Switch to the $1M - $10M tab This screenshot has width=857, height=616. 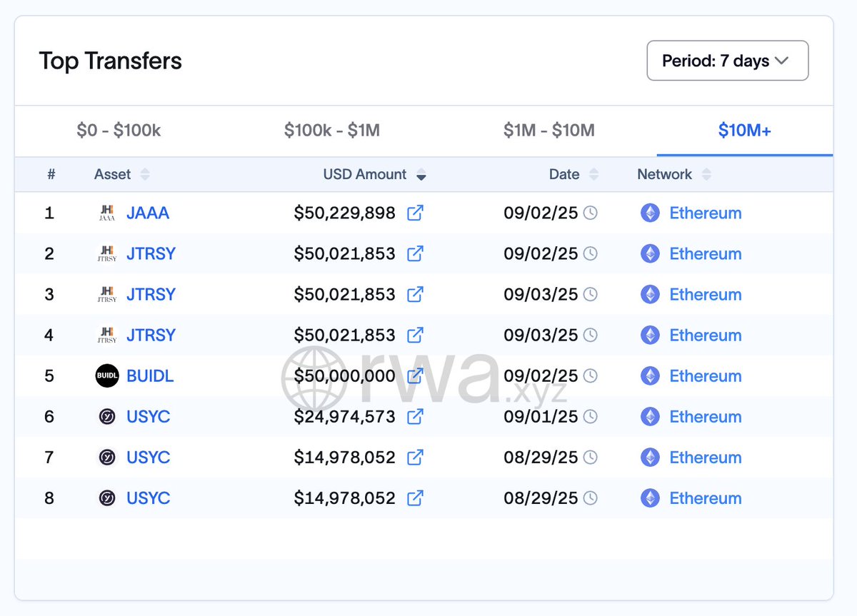coord(549,131)
